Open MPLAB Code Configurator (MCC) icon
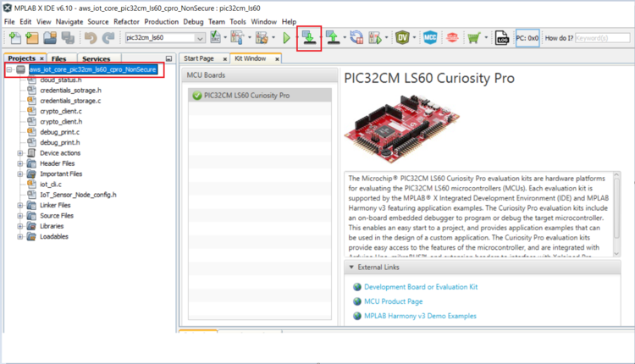The width and height of the screenshot is (635, 364). coord(429,38)
